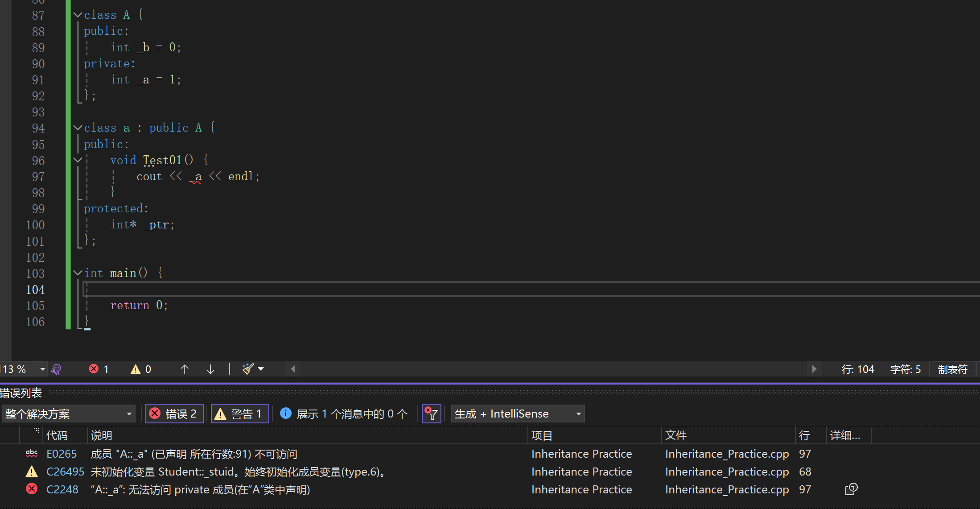The image size is (980, 509).
Task: Collapse the int main function block
Action: [x=78, y=273]
